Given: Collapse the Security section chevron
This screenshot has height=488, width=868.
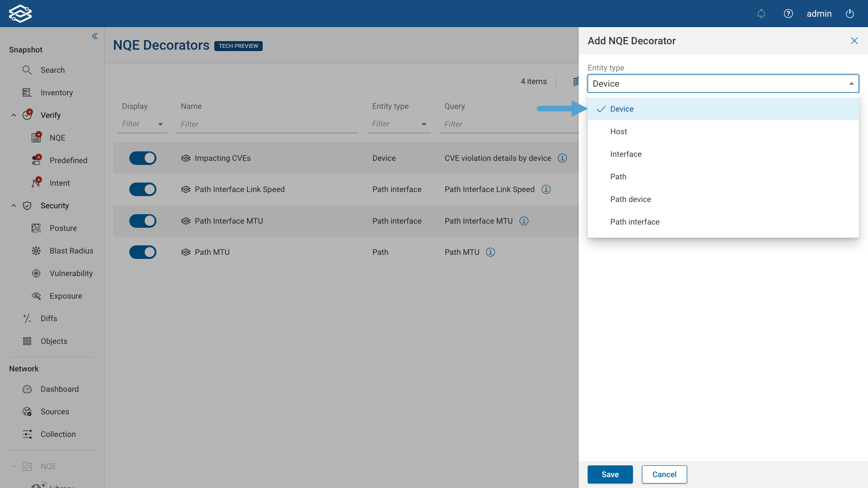Looking at the screenshot, I should [14, 206].
